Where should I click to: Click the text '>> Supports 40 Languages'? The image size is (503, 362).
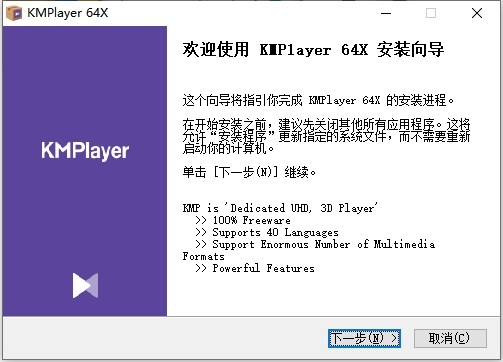267,232
